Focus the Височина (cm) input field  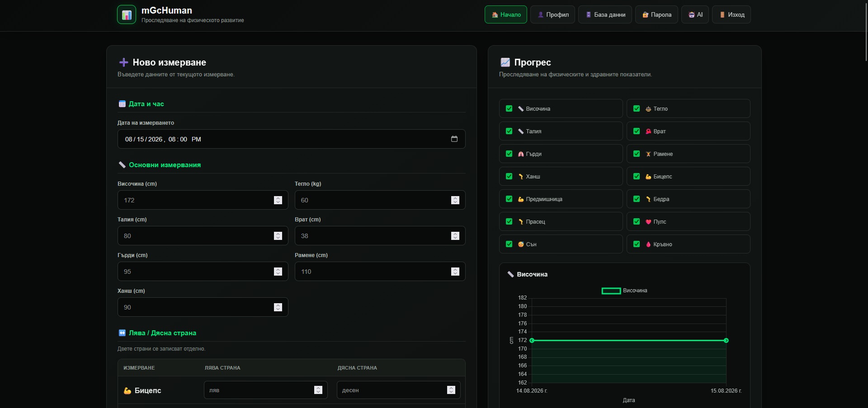click(x=203, y=200)
